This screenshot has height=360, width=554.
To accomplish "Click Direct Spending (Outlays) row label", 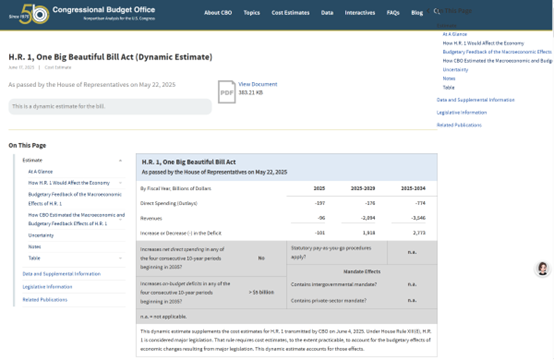I will pyautogui.click(x=169, y=203).
